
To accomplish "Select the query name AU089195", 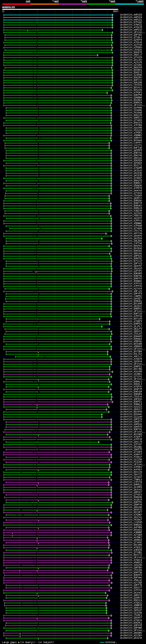I will coord(8,7).
